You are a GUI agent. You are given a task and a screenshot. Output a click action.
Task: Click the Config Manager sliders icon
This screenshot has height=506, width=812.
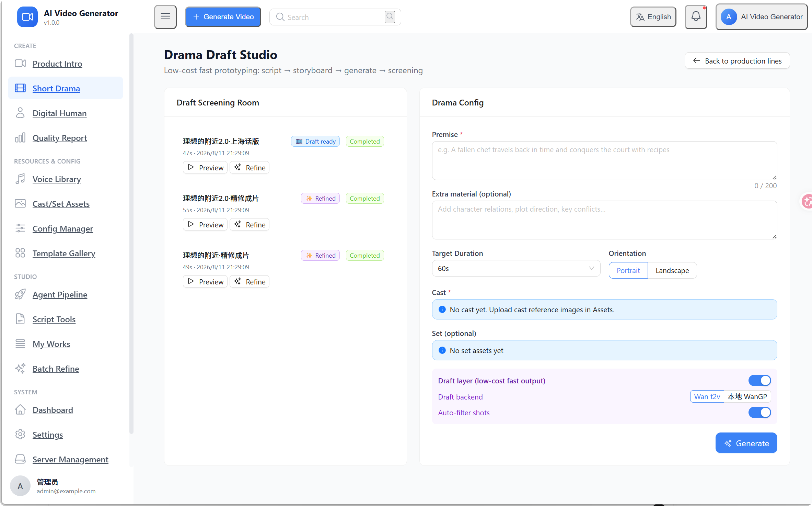point(20,228)
